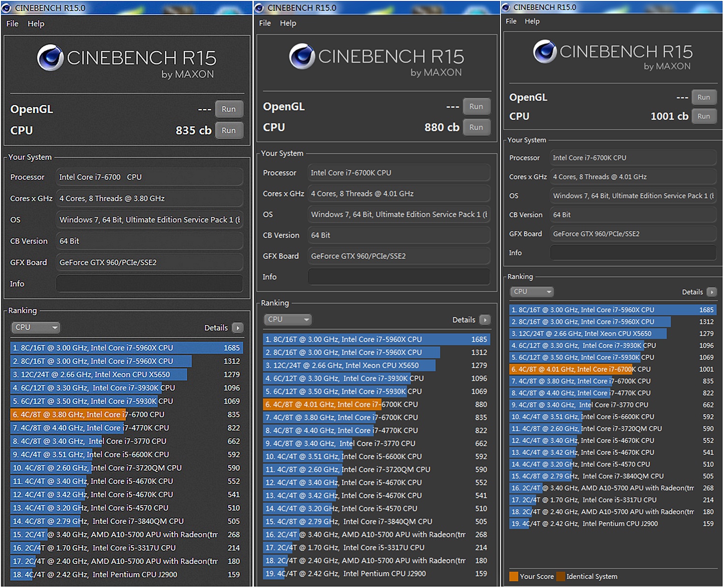Click the brown Identical System legend swatch

[560, 576]
